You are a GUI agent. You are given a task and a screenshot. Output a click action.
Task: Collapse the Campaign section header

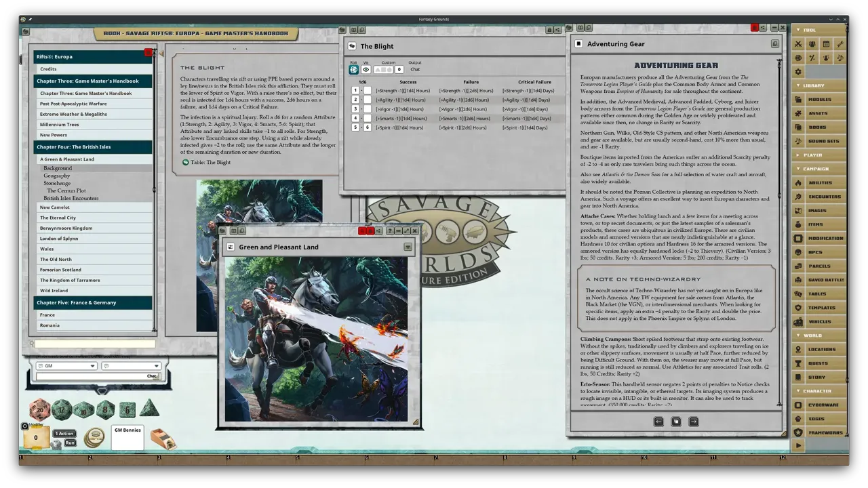819,169
